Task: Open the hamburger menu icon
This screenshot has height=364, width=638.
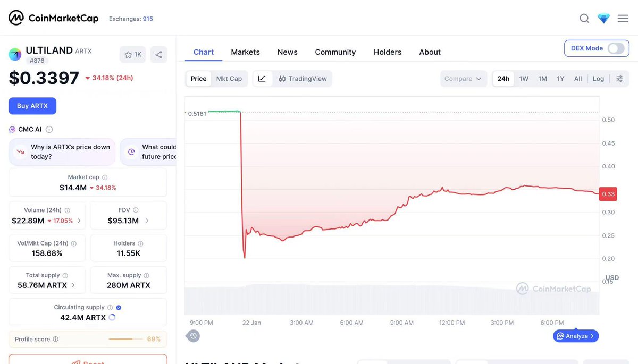Action: [623, 19]
